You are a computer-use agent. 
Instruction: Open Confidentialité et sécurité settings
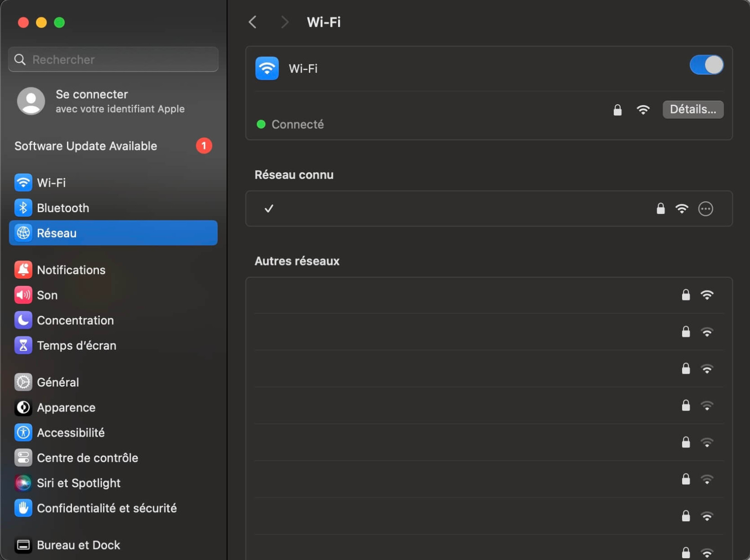[x=113, y=508]
